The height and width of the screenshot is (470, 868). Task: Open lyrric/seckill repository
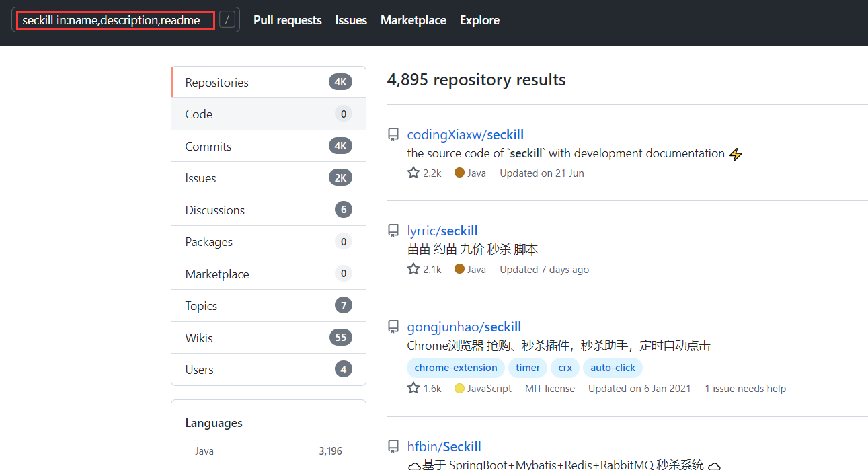(442, 231)
